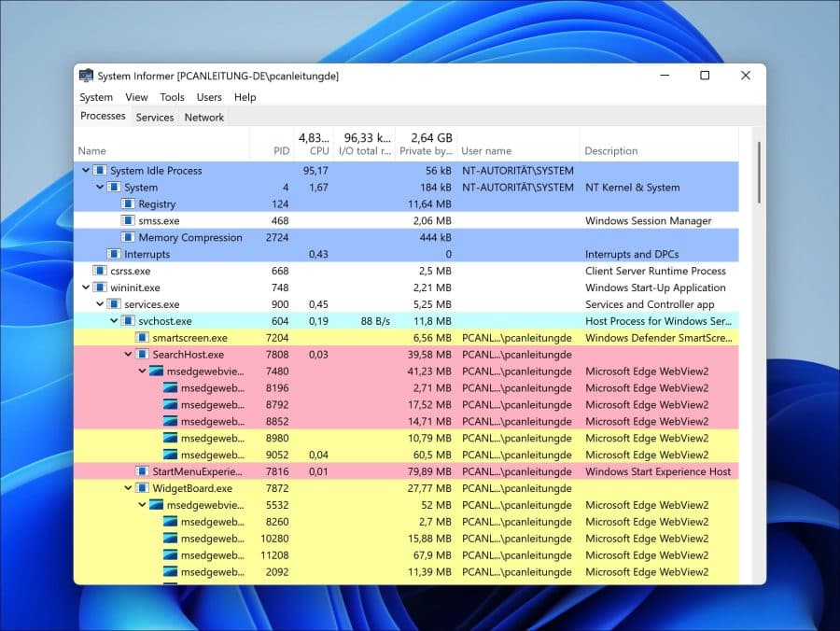Click the StartMenuExperienceHost process icon
The width and height of the screenshot is (840, 631).
pos(143,472)
